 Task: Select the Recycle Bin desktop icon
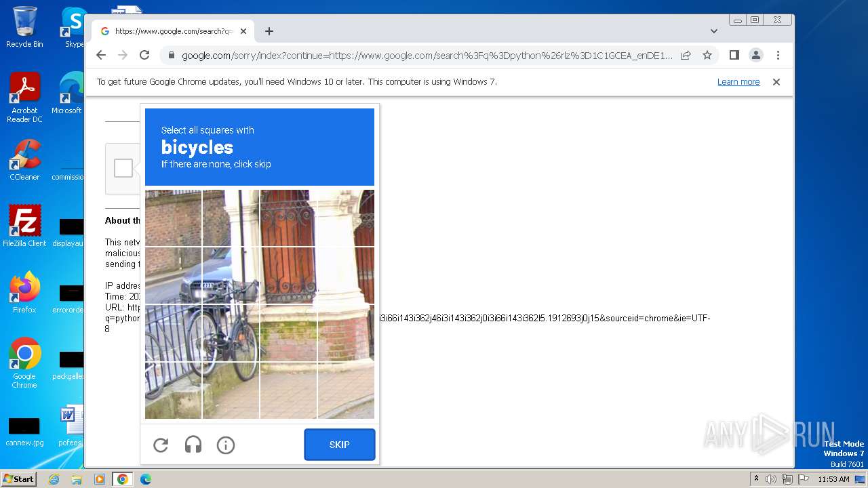point(24,27)
